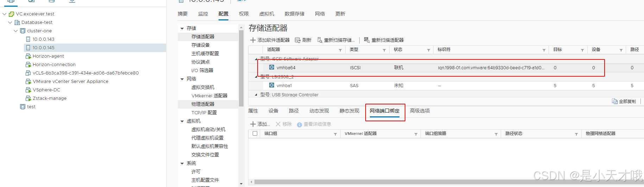Click the 重新扫描存储 rescan icon

[x=320, y=40]
